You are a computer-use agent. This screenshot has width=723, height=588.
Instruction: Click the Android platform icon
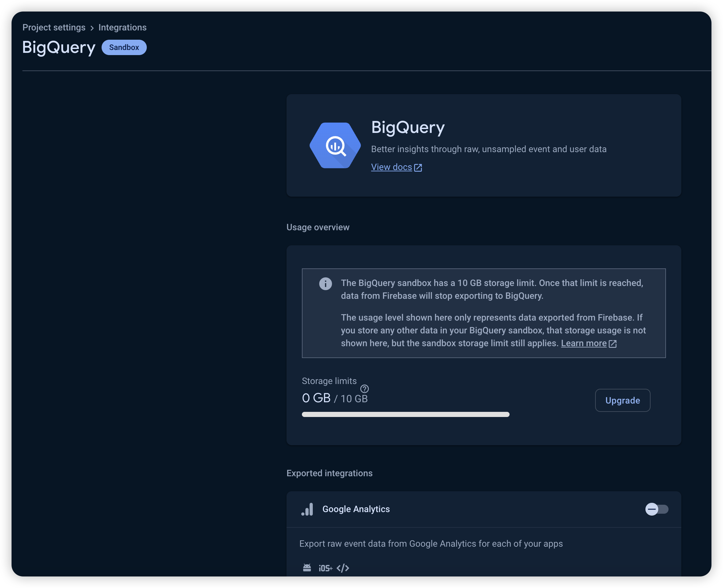(x=307, y=568)
